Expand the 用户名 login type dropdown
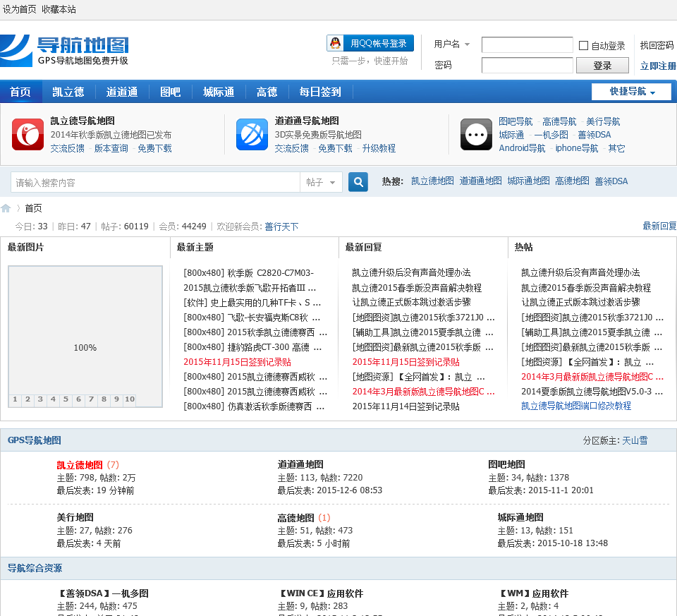This screenshot has width=677, height=616. click(x=467, y=44)
